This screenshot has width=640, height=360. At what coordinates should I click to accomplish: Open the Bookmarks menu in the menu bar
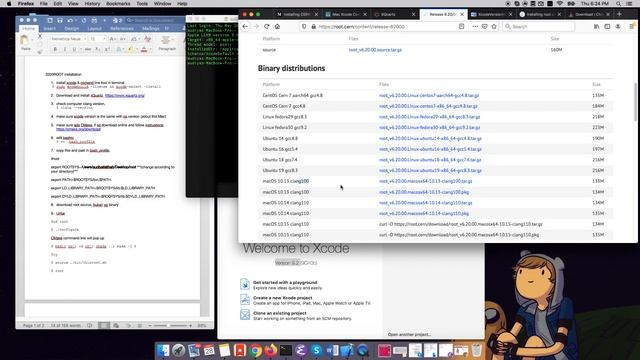(118, 4)
